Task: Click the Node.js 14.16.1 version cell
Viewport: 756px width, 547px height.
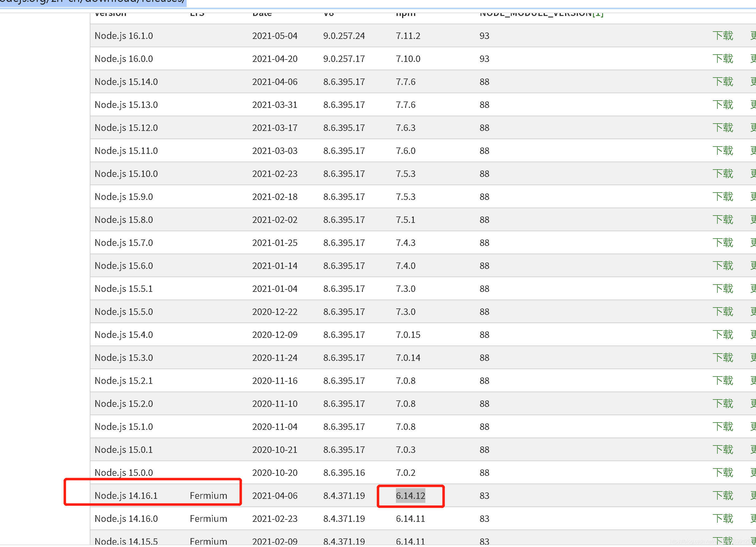Action: pyautogui.click(x=126, y=496)
